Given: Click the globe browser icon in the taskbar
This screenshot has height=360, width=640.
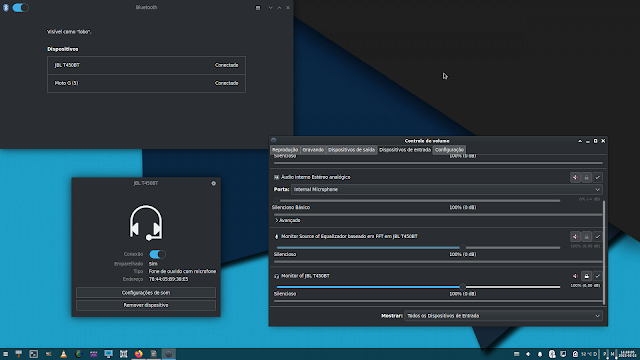Looking at the screenshot, I should (79, 354).
